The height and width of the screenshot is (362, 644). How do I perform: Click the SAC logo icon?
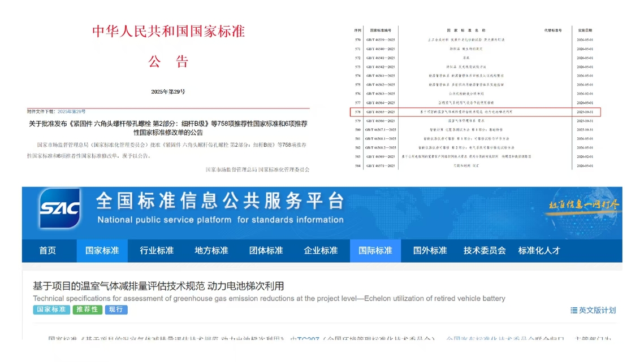[x=59, y=208]
